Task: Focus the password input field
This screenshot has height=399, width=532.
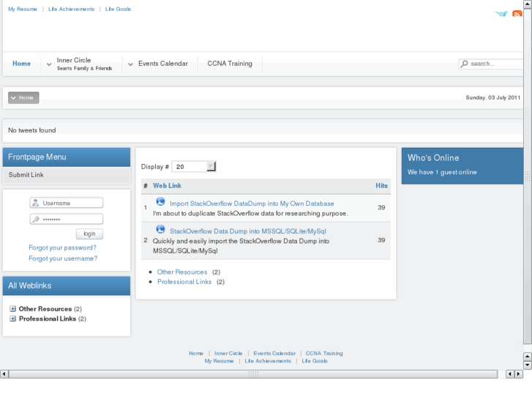Action: click(67, 219)
